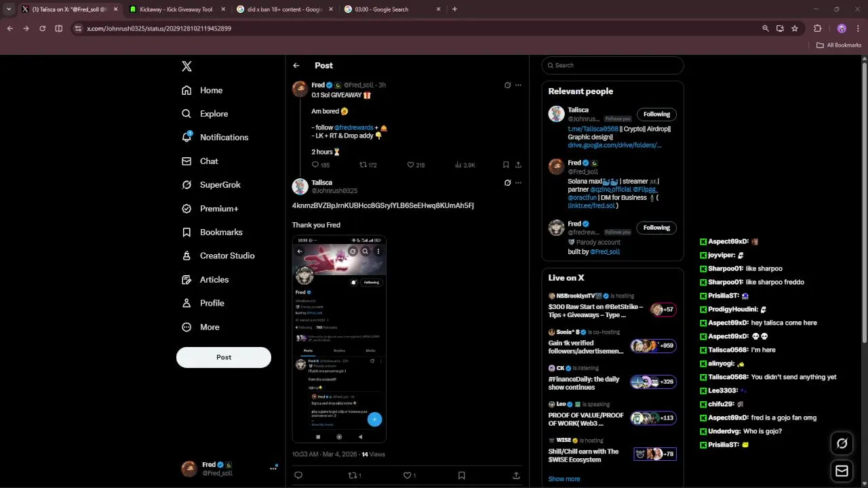Click the Creator Studio sidebar icon

(186, 256)
